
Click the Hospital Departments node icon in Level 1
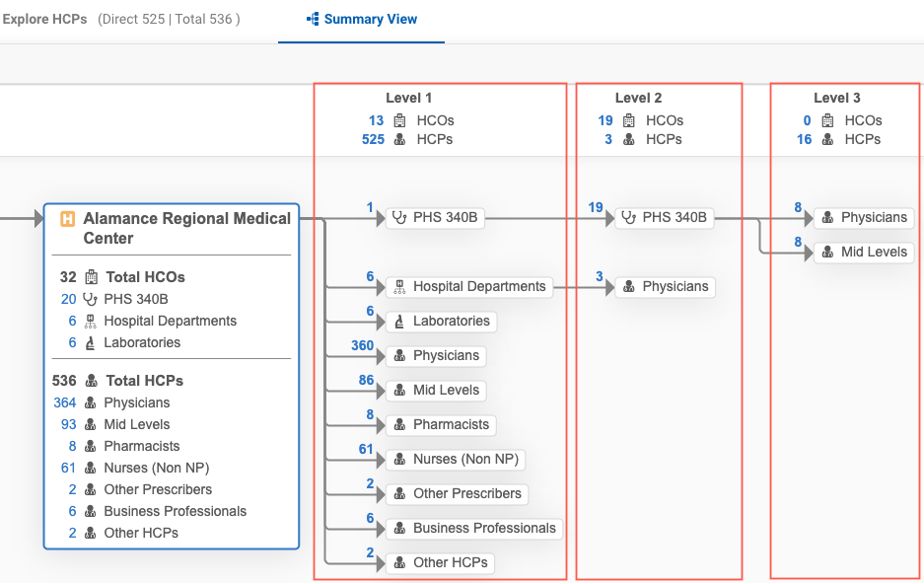pos(399,287)
